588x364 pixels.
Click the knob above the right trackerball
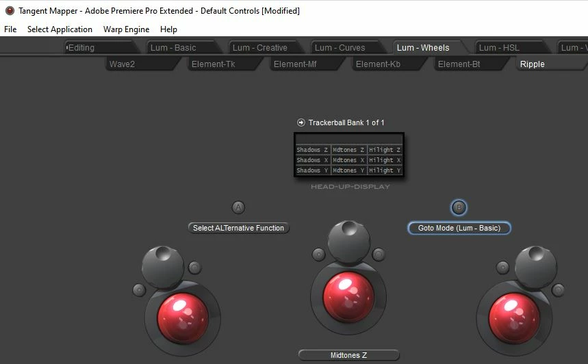(x=535, y=267)
